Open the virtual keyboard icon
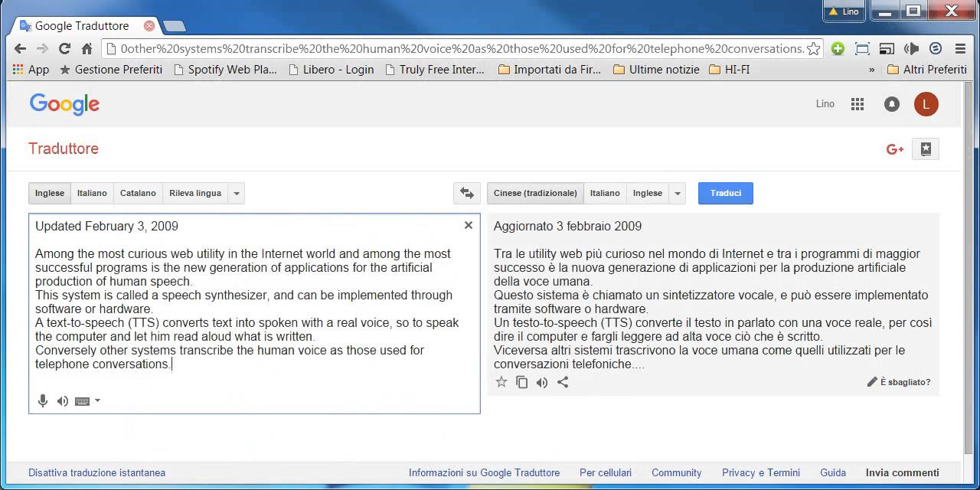This screenshot has height=490, width=980. coord(83,401)
